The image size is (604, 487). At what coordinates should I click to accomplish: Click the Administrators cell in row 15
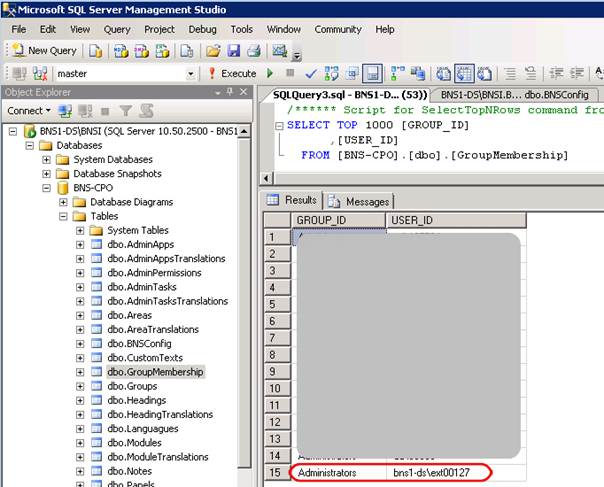click(339, 472)
